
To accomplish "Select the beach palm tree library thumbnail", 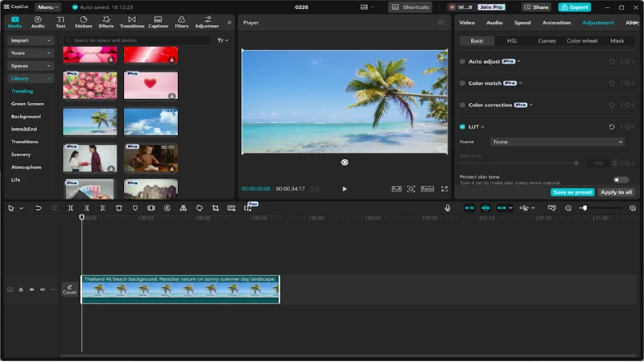I will (90, 121).
